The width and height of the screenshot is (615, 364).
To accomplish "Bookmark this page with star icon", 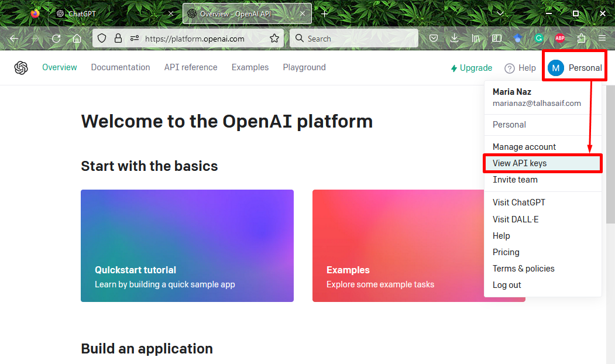I will (274, 39).
